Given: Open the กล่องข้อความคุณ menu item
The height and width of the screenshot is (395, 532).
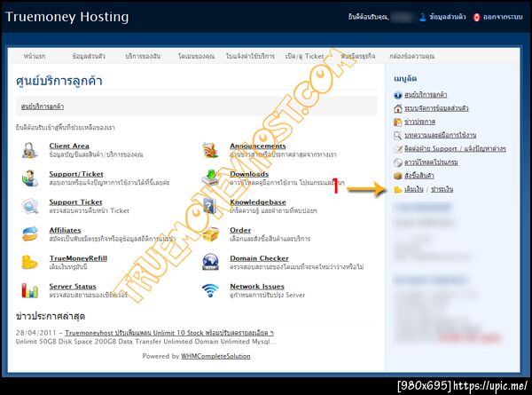Looking at the screenshot, I should pos(412,56).
